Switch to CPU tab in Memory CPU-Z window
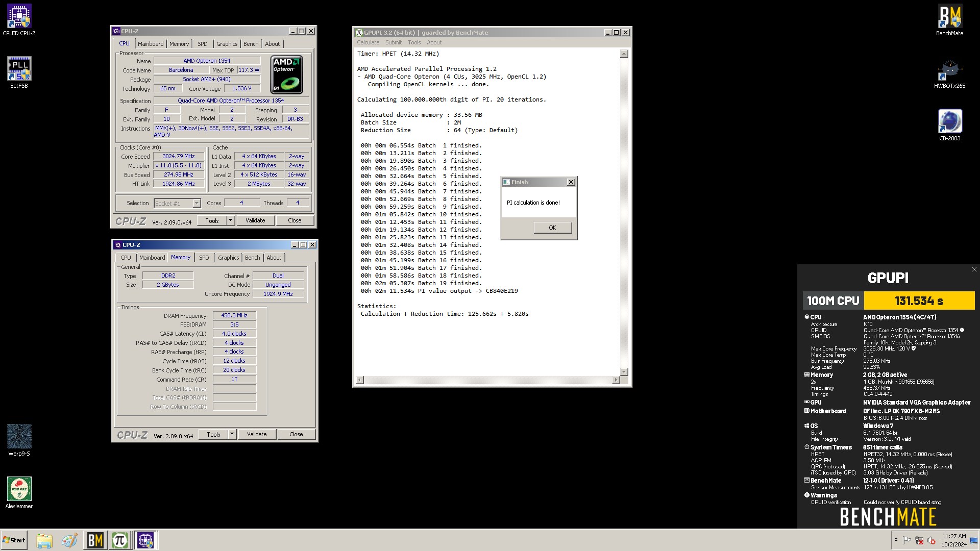 pos(126,258)
